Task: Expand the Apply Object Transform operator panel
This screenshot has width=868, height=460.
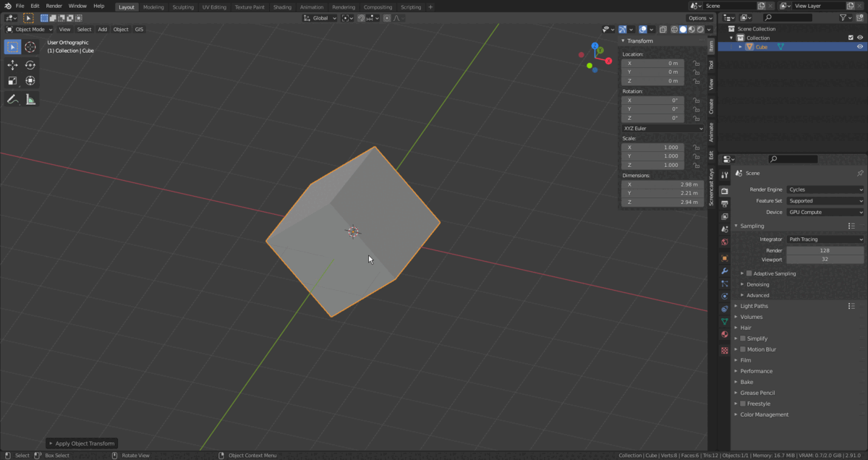Action: pyautogui.click(x=81, y=443)
